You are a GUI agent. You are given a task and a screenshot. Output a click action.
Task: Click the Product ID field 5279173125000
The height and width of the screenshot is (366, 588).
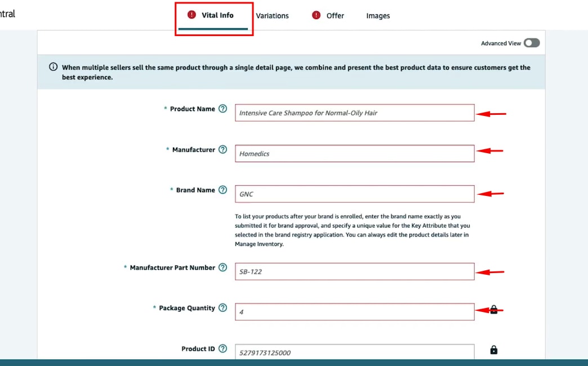(354, 352)
